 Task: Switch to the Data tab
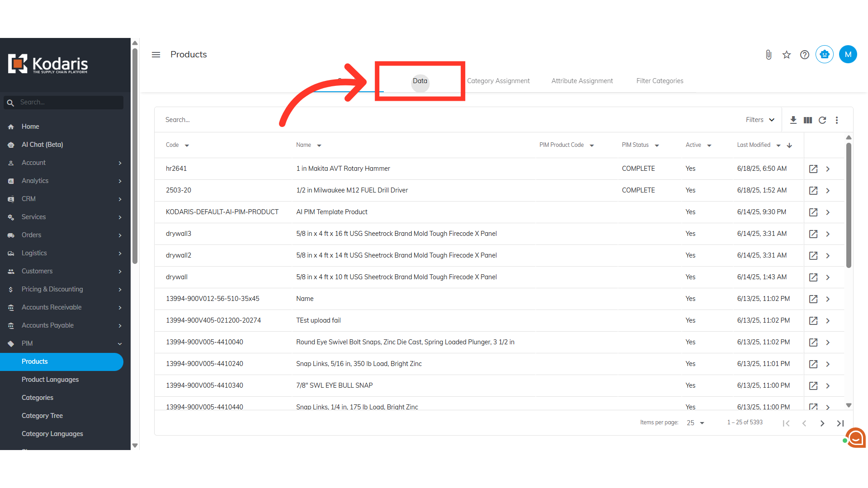pyautogui.click(x=420, y=81)
